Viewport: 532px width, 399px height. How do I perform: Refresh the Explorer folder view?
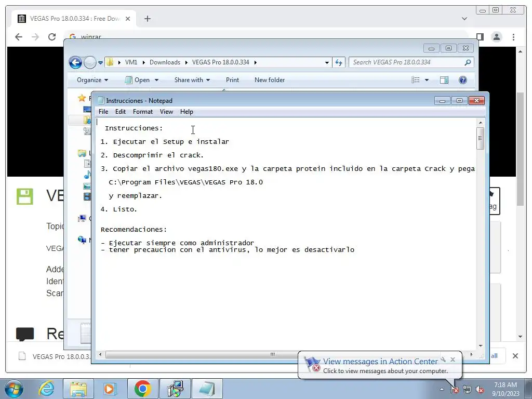[x=339, y=62]
